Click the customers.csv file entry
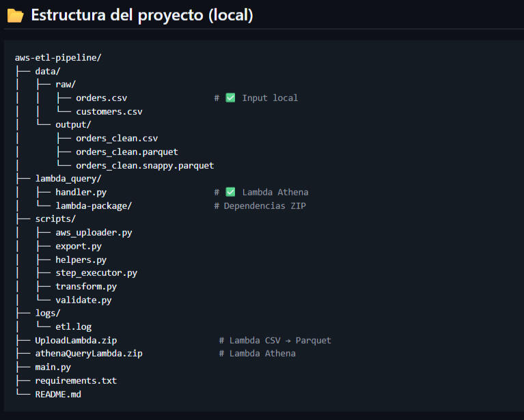The height and width of the screenshot is (420, 524). pyautogui.click(x=109, y=111)
